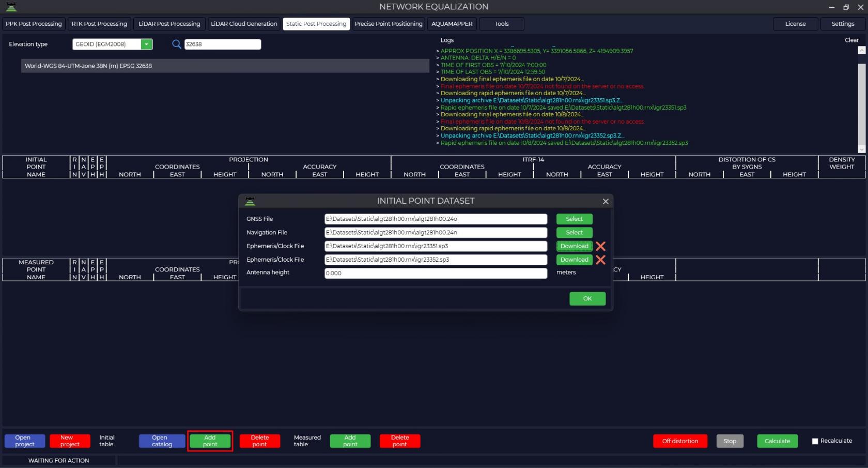The image size is (868, 468).
Task: Delete point from Measured table
Action: click(x=400, y=441)
